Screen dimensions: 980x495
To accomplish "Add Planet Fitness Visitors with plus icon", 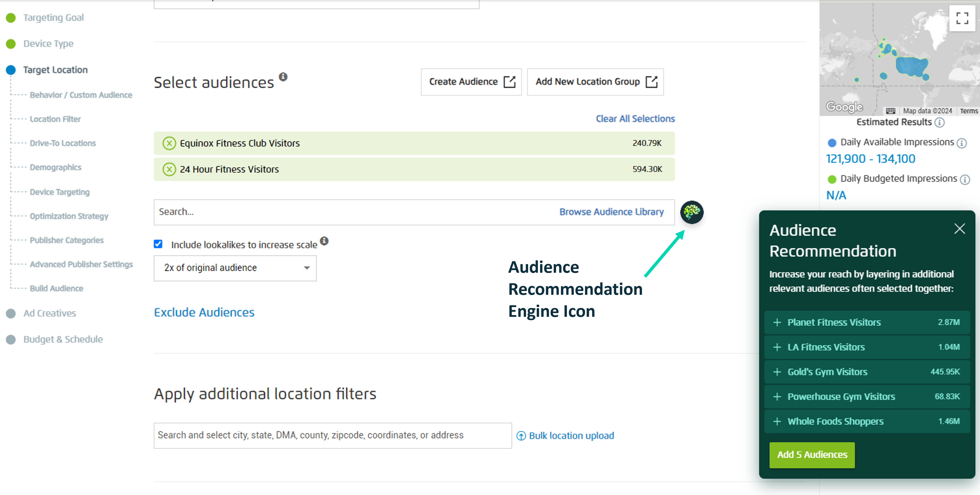I will (777, 322).
